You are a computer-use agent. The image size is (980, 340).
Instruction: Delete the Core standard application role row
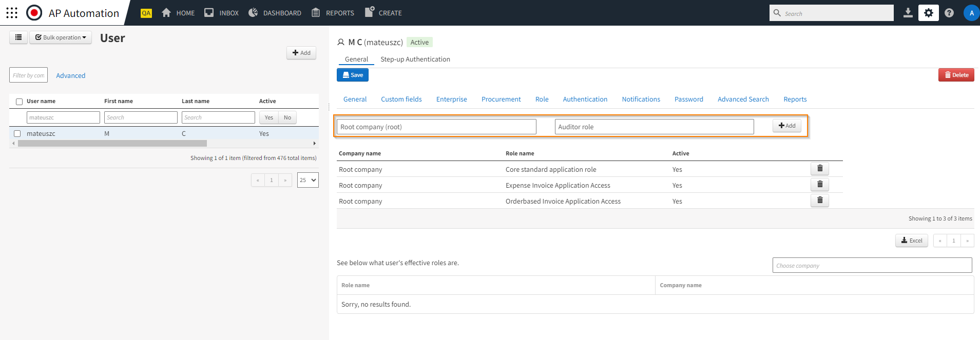pyautogui.click(x=820, y=169)
